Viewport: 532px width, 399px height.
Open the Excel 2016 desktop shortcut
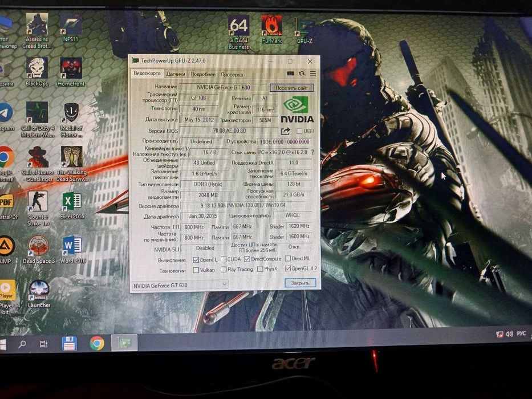72,206
